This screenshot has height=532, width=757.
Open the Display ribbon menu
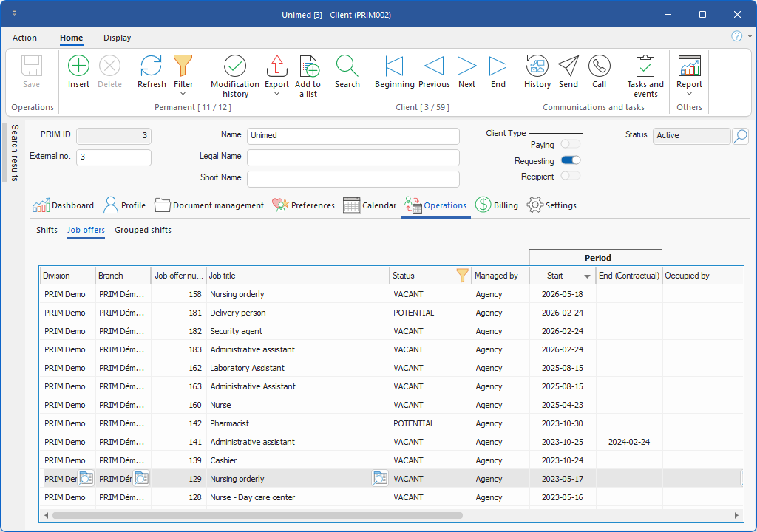click(x=117, y=38)
